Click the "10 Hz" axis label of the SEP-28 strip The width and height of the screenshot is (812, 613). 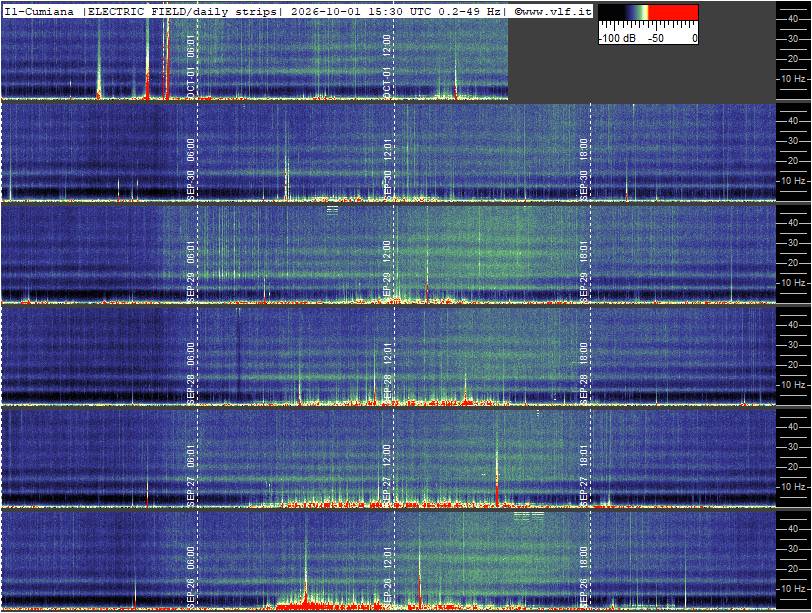pyautogui.click(x=793, y=385)
